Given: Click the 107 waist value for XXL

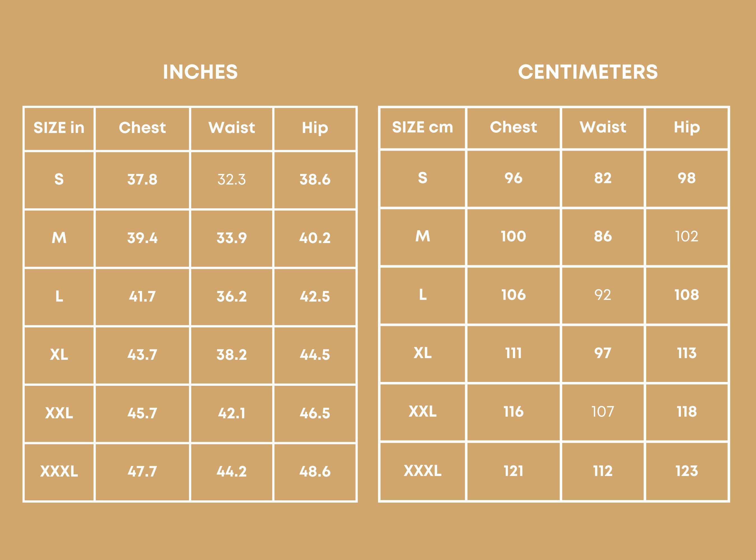Looking at the screenshot, I should [603, 412].
